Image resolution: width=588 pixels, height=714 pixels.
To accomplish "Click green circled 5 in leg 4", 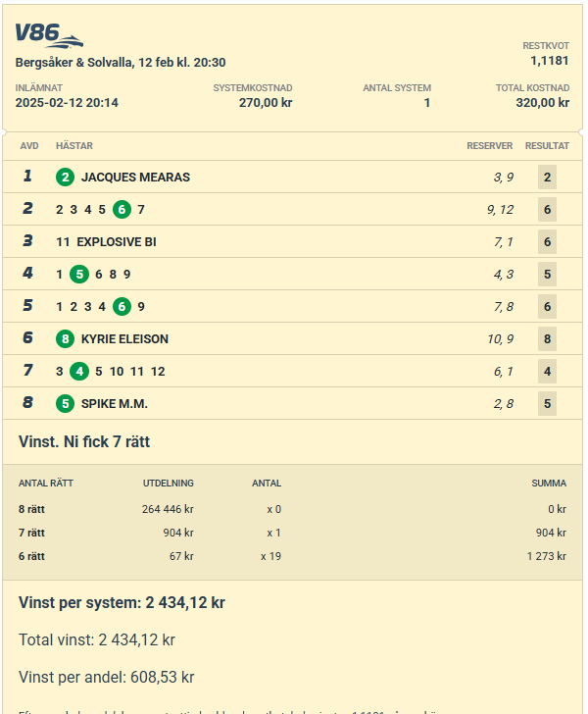I will [79, 275].
